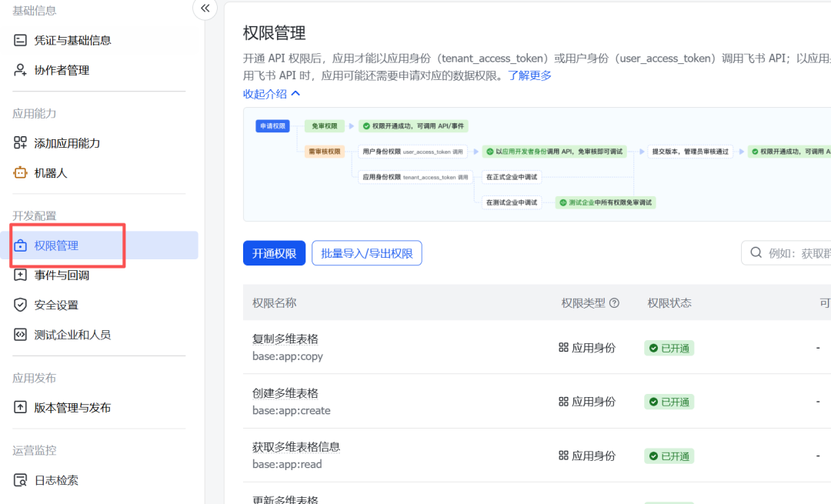
Task: Collapse the left sidebar with double chevron
Action: click(x=205, y=8)
